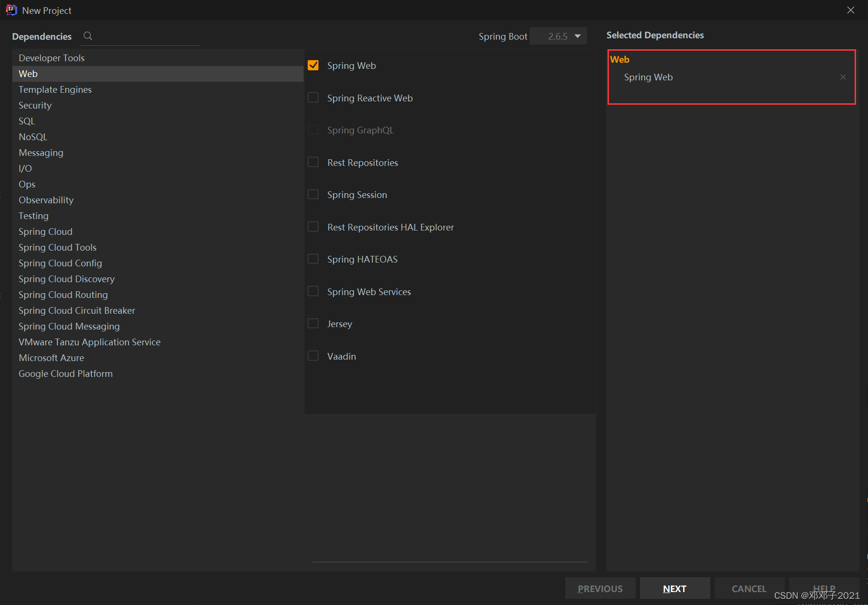
Task: Click the Vaadin label text
Action: pyautogui.click(x=342, y=356)
